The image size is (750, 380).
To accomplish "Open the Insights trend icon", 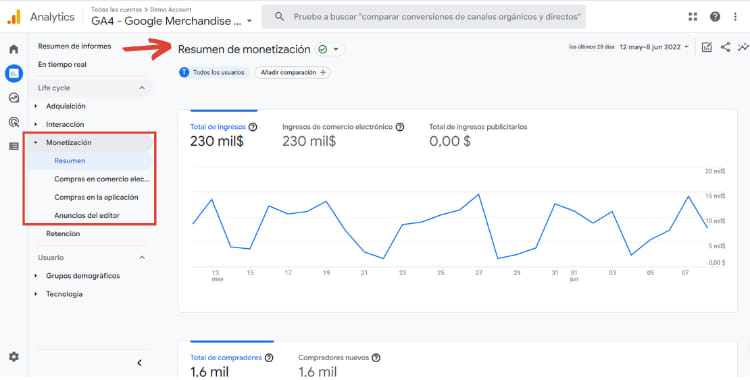I will coord(743,47).
